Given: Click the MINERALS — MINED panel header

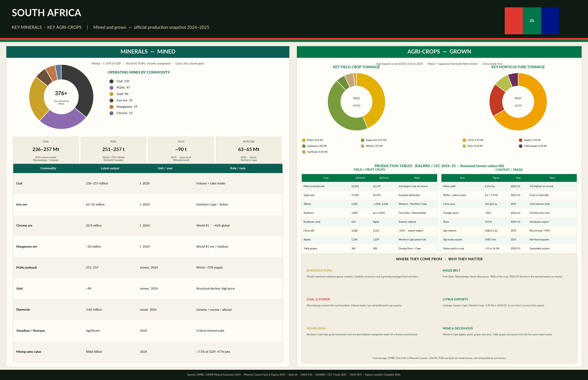Looking at the screenshot, I should [x=148, y=52].
